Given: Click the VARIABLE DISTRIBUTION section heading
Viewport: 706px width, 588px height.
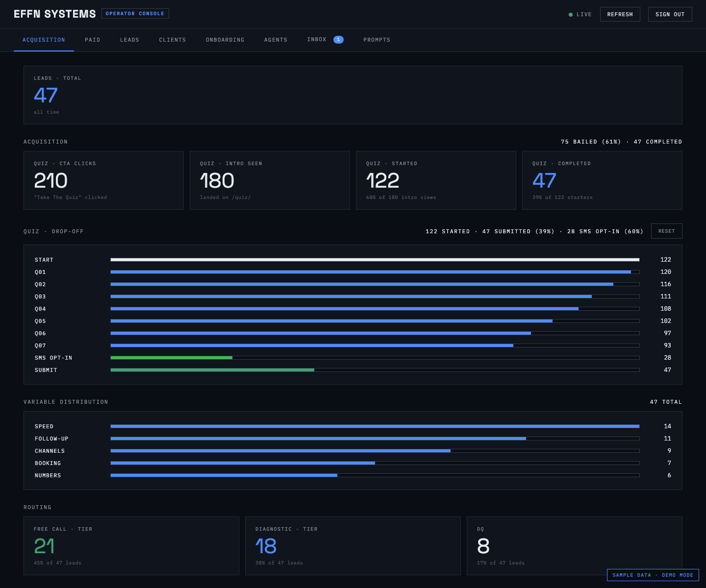Looking at the screenshot, I should pyautogui.click(x=66, y=402).
